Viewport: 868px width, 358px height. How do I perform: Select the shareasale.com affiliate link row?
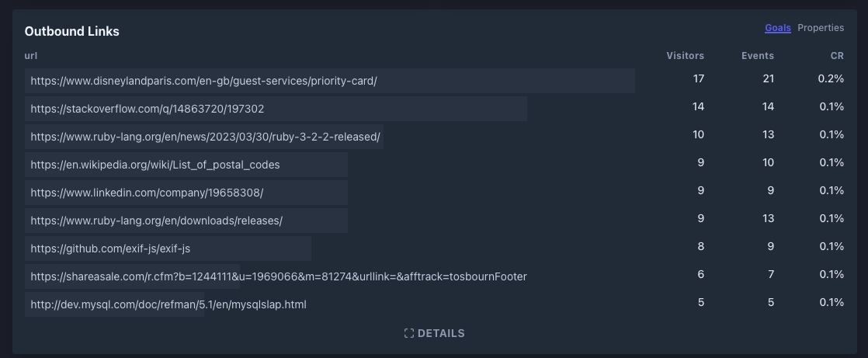[x=435, y=276]
